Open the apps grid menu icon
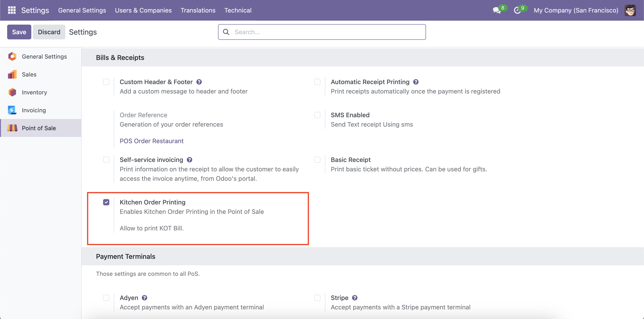 pyautogui.click(x=12, y=10)
